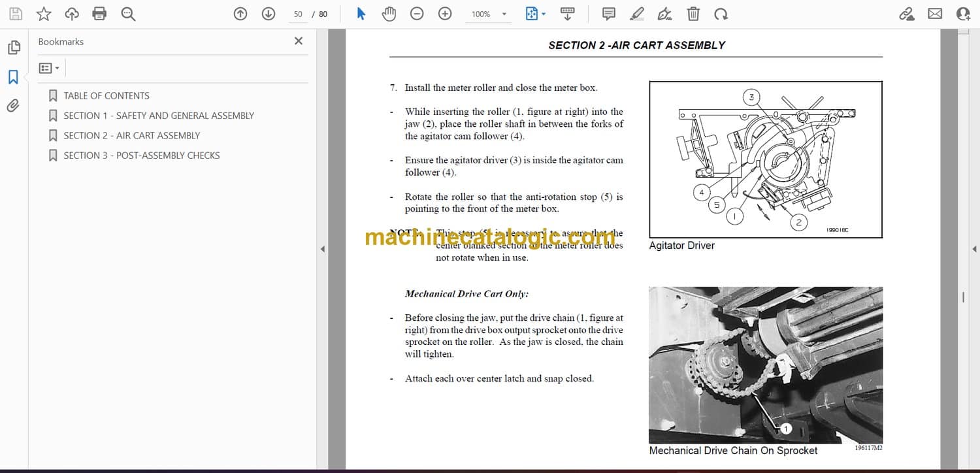
Task: Jump to TABLE OF CONTENTS bookmark
Action: tap(106, 96)
